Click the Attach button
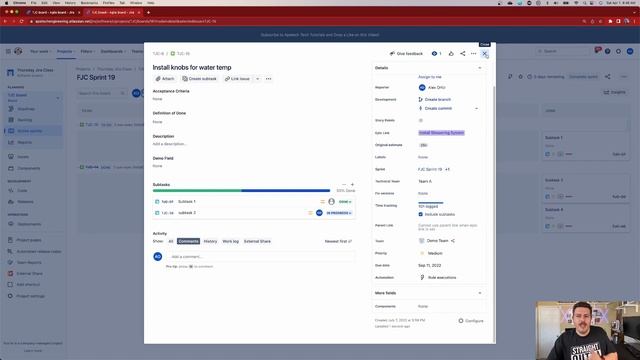This screenshot has height=360, width=640. (x=165, y=79)
